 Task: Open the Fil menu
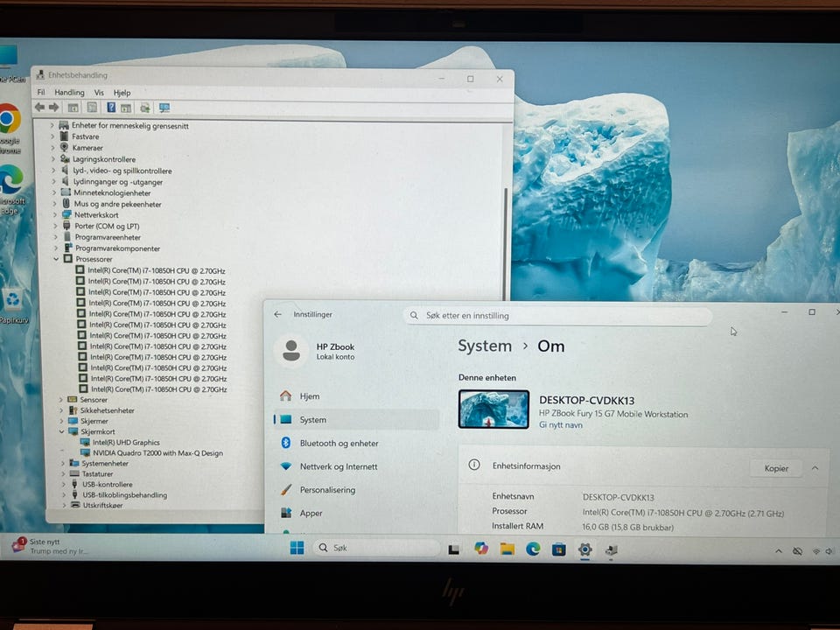(41, 92)
